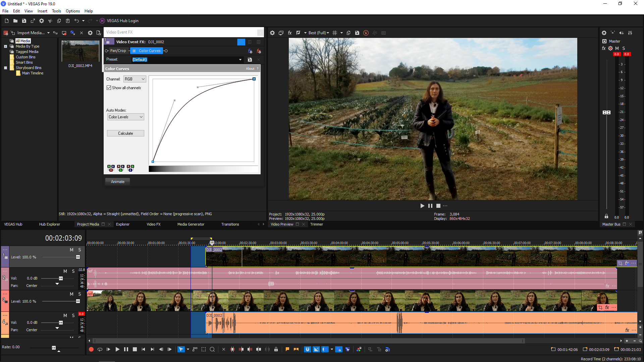644x362 pixels.
Task: Remove selected plug-in icon
Action: (259, 51)
